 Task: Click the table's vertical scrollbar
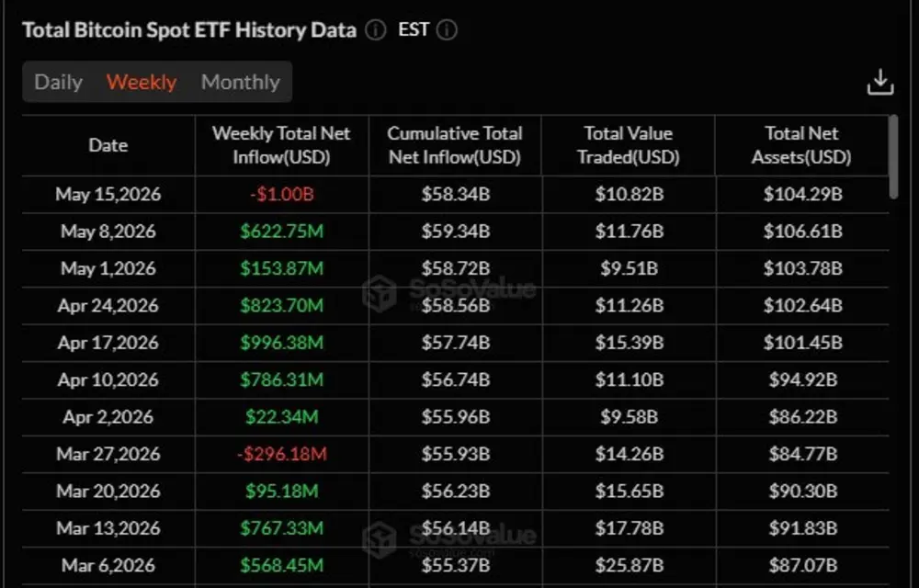coord(893,156)
